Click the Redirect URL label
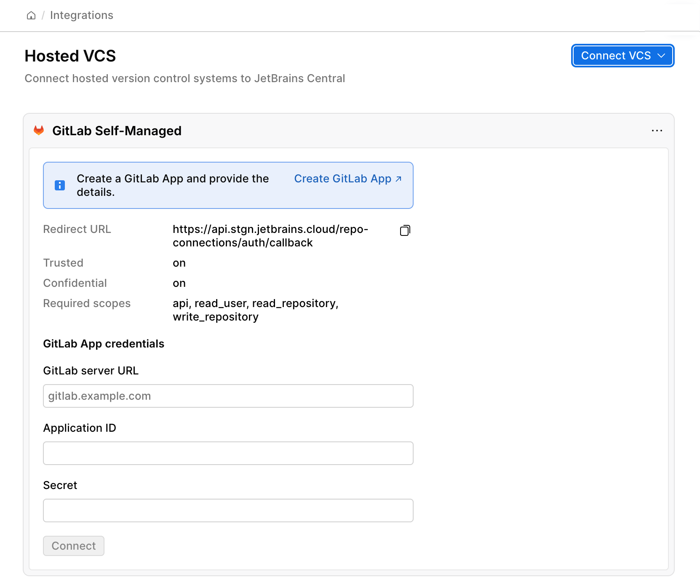700x588 pixels. click(x=77, y=229)
